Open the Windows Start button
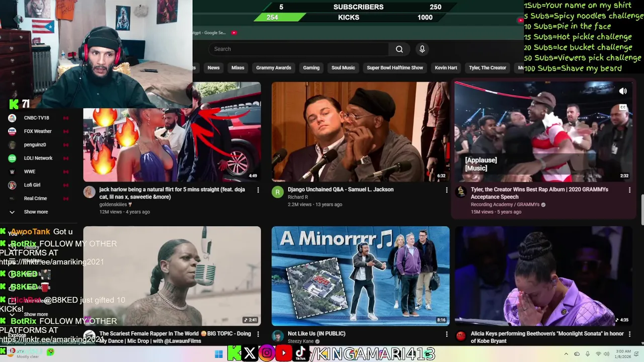 point(218,354)
